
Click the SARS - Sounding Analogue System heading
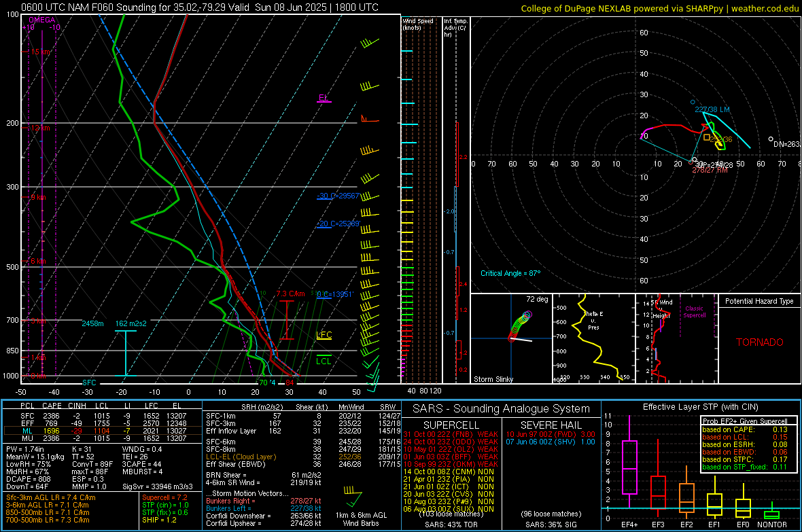pos(502,409)
